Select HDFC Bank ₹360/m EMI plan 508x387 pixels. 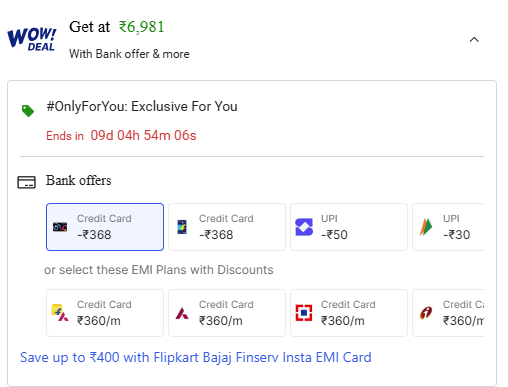(x=349, y=313)
